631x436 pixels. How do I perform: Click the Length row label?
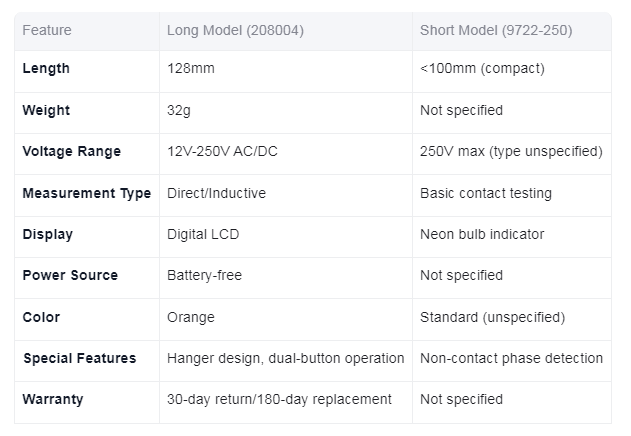click(46, 68)
